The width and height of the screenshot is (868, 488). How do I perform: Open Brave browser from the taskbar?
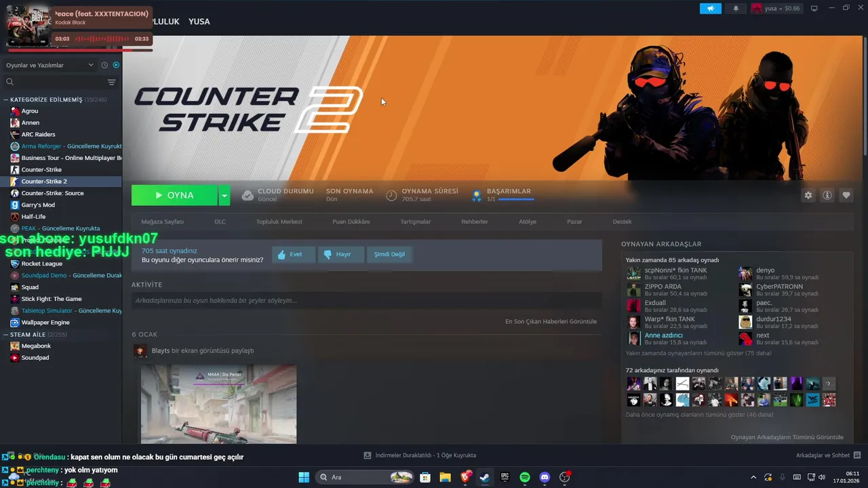[x=465, y=477]
